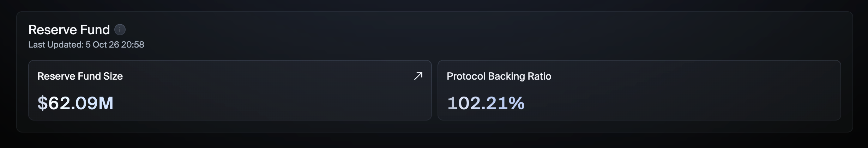Follow the diagonal arrow external link icon
This screenshot has height=148, width=868.
point(418,76)
